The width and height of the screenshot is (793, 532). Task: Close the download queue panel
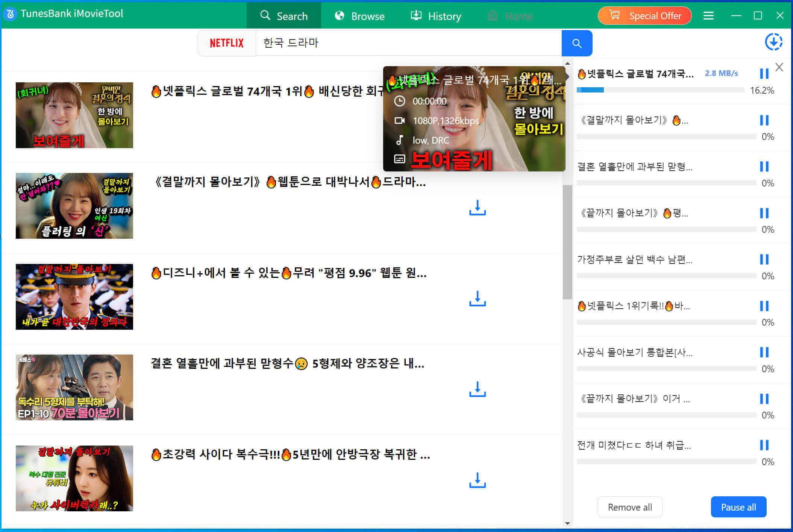tap(779, 67)
